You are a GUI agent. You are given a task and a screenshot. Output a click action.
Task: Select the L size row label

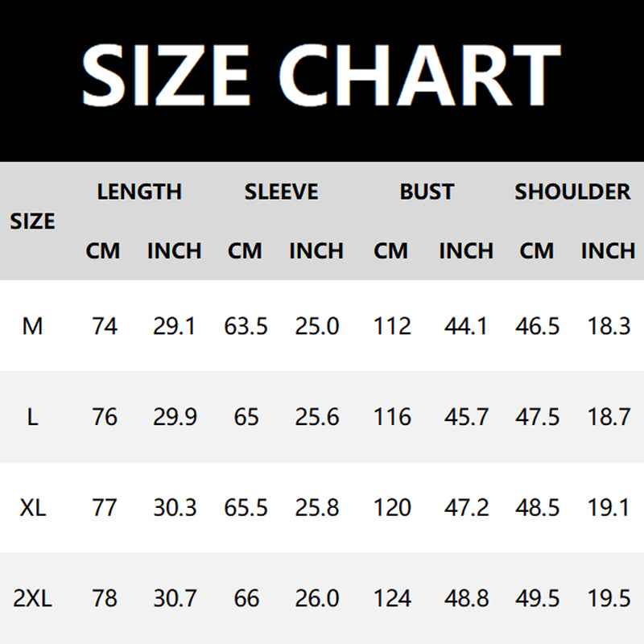click(32, 417)
